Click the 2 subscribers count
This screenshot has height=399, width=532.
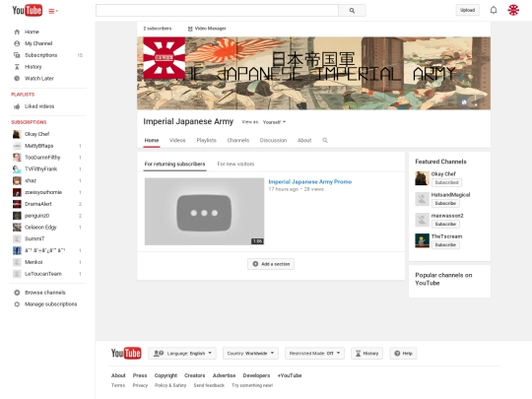point(158,29)
